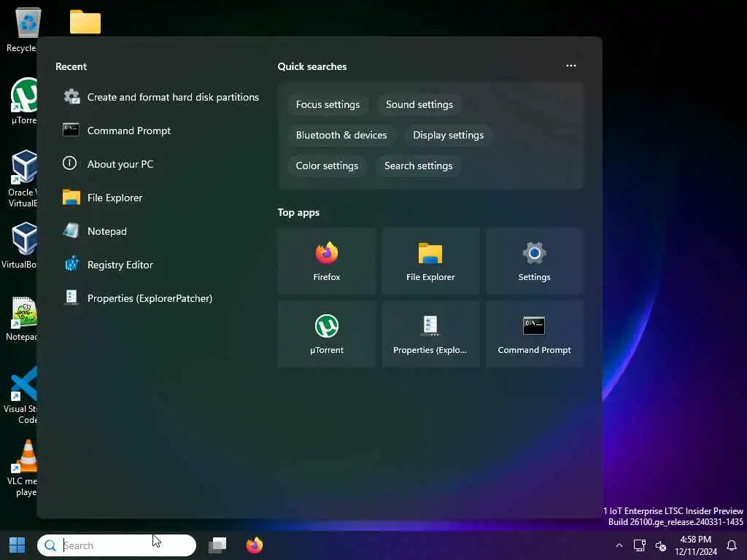
Task: Click the network status tray icon
Action: [x=639, y=545]
